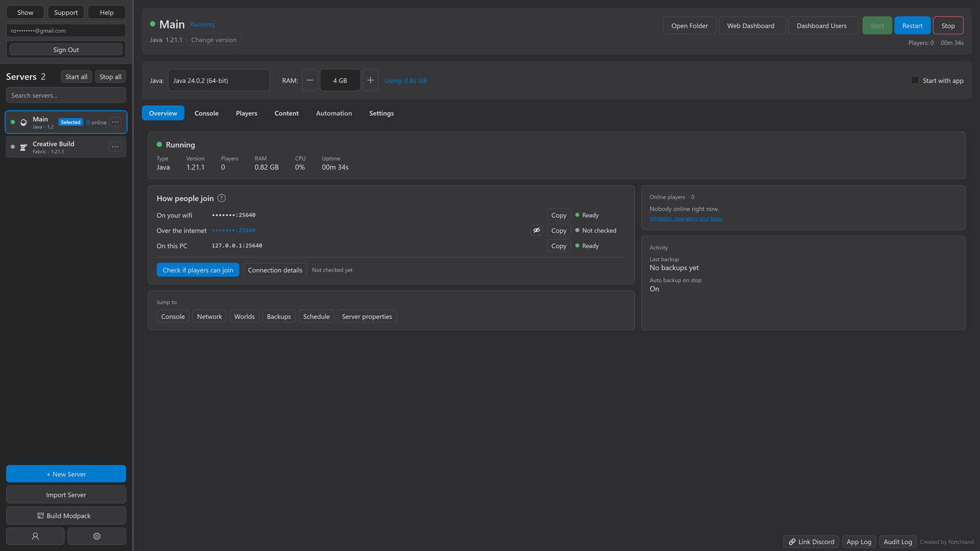
Task: Click the help question mark beside How people join
Action: pos(222,198)
